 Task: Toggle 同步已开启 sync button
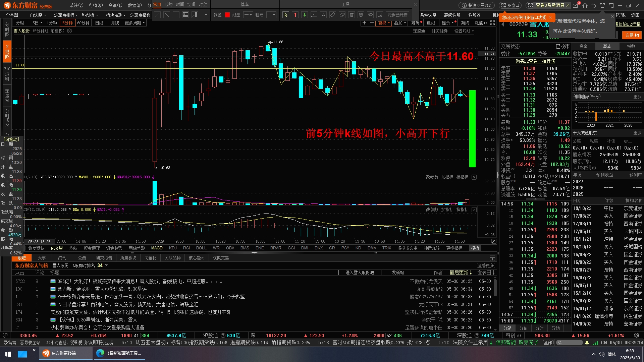[397, 15]
